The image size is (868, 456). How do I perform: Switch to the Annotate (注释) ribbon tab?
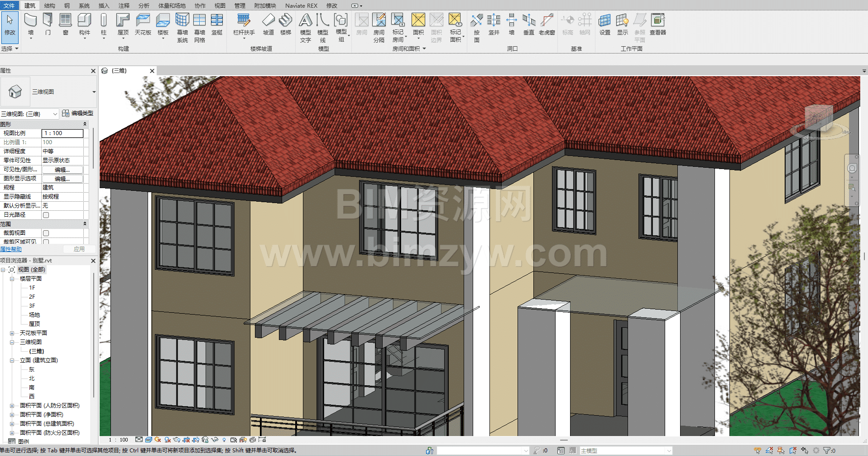(124, 5)
